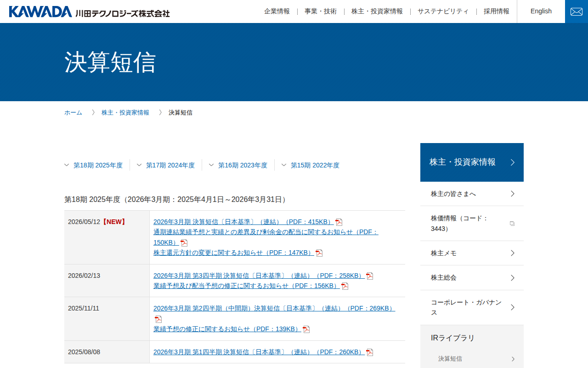Click arrow in 株主・投資家情報 sidebar header
This screenshot has height=368, width=588.
click(513, 162)
